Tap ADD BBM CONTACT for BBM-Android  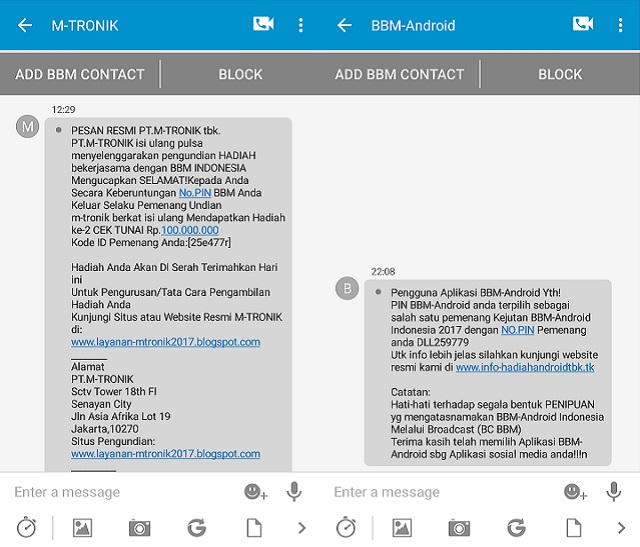[399, 74]
